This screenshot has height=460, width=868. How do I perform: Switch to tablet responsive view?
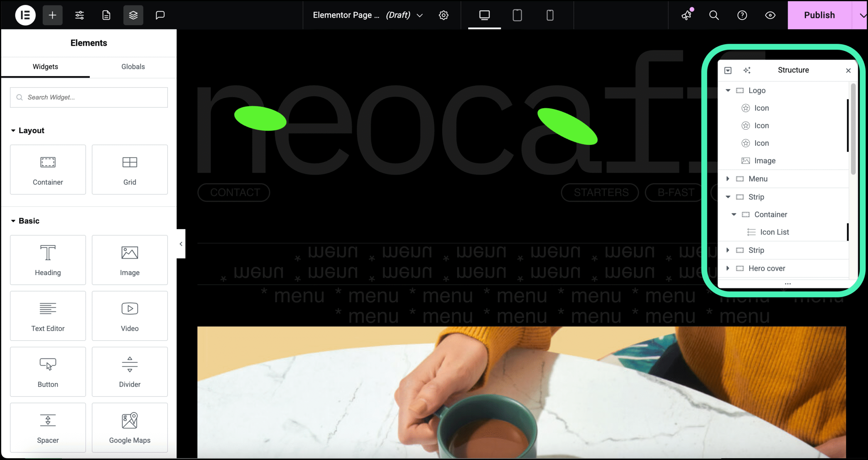click(x=517, y=15)
